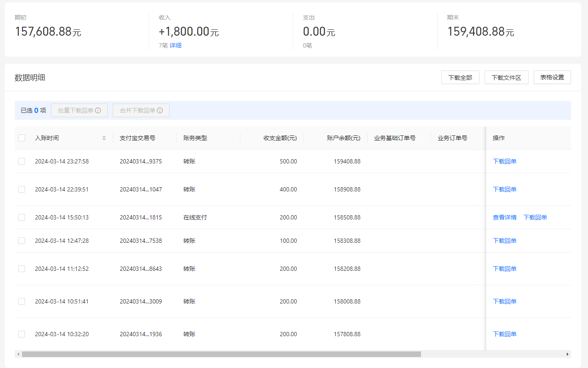This screenshot has width=588, height=368.
Task: Click the 400.00 amount cell
Action: pos(288,189)
